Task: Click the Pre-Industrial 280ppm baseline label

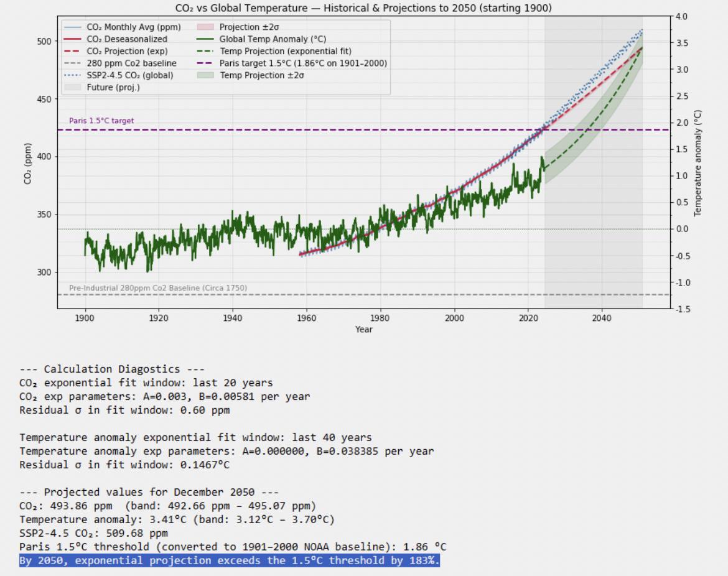Action: point(159,288)
